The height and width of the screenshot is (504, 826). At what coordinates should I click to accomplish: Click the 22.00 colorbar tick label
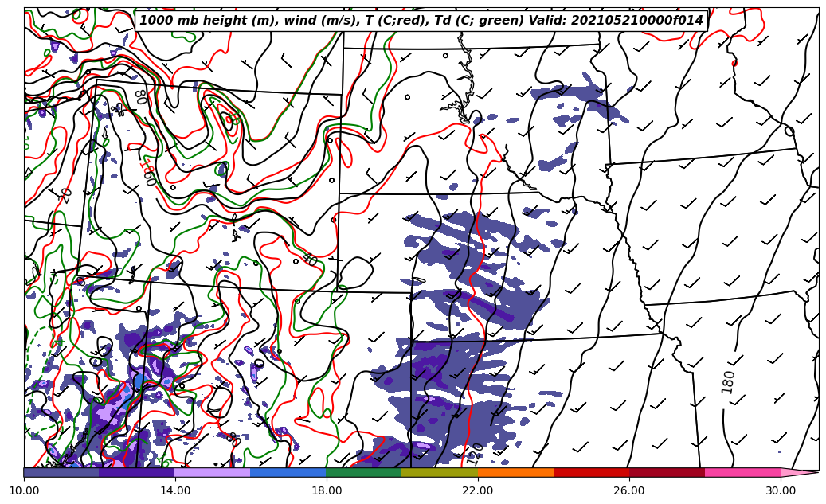point(478,490)
